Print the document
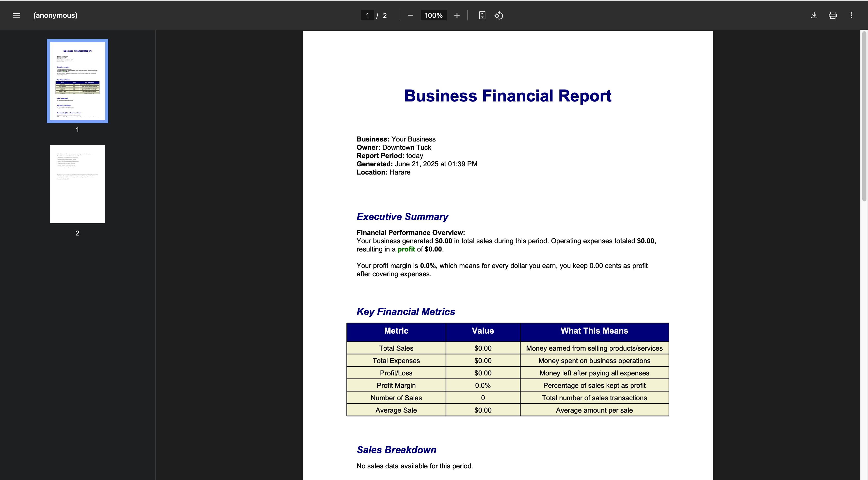The width and height of the screenshot is (868, 480). click(833, 15)
